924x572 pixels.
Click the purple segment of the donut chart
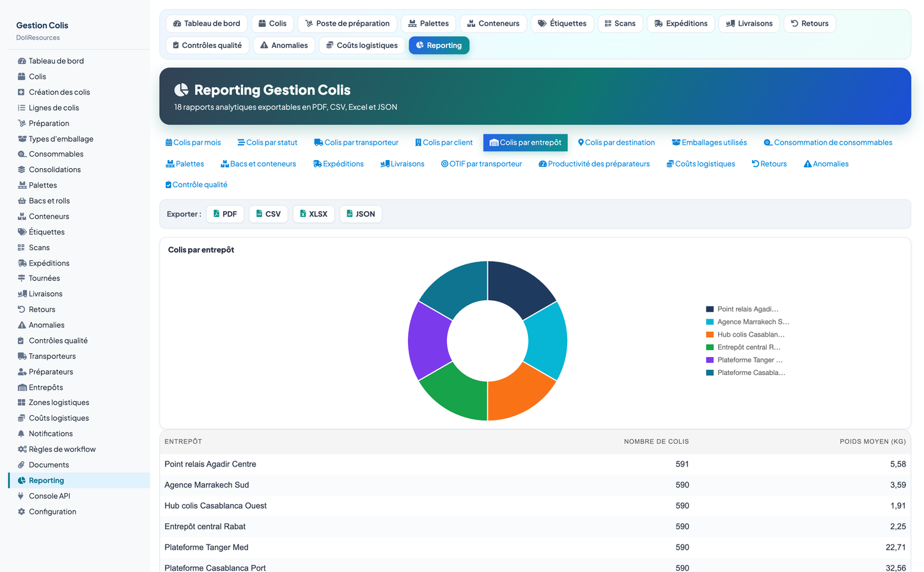coord(428,341)
